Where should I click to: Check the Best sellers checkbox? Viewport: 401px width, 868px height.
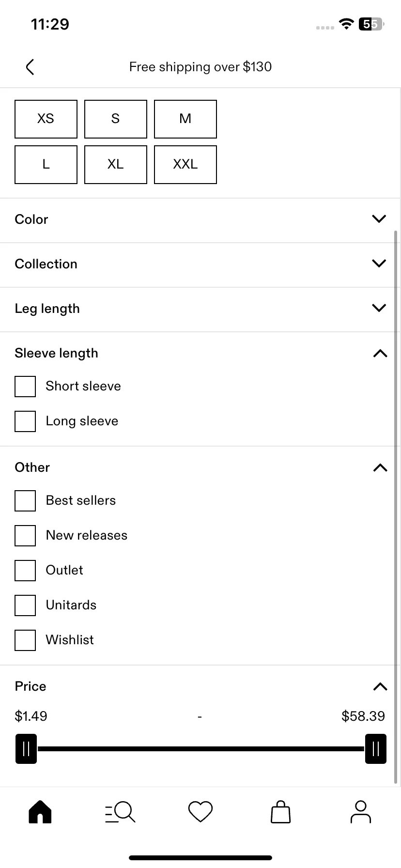click(25, 501)
